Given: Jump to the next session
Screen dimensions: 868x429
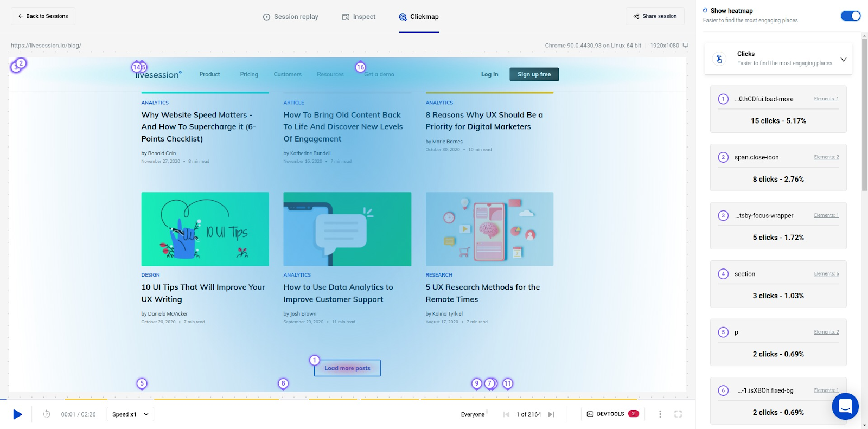Looking at the screenshot, I should pos(551,414).
